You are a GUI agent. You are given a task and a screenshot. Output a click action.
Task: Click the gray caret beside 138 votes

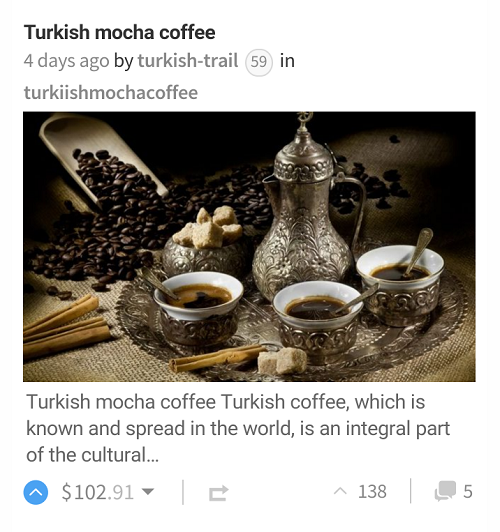(340, 491)
